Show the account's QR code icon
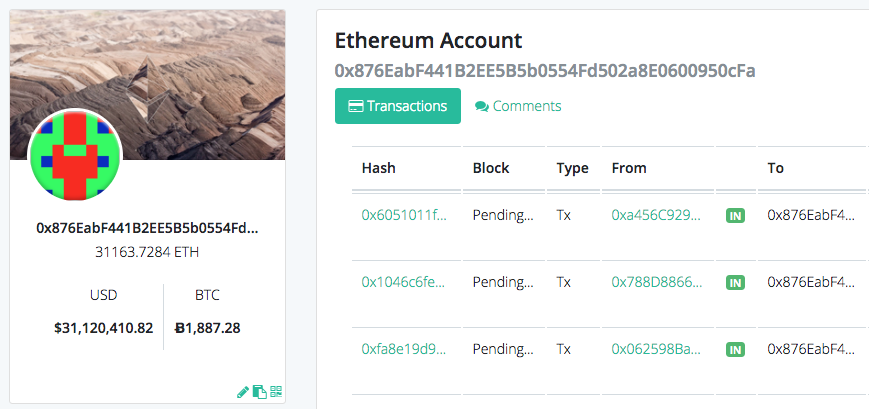The width and height of the screenshot is (869, 409). (276, 392)
